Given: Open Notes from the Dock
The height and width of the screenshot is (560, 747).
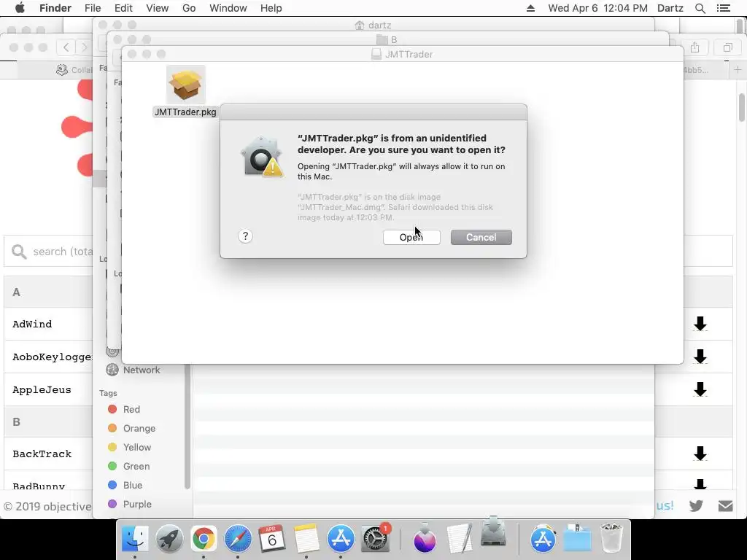Looking at the screenshot, I should [306, 539].
